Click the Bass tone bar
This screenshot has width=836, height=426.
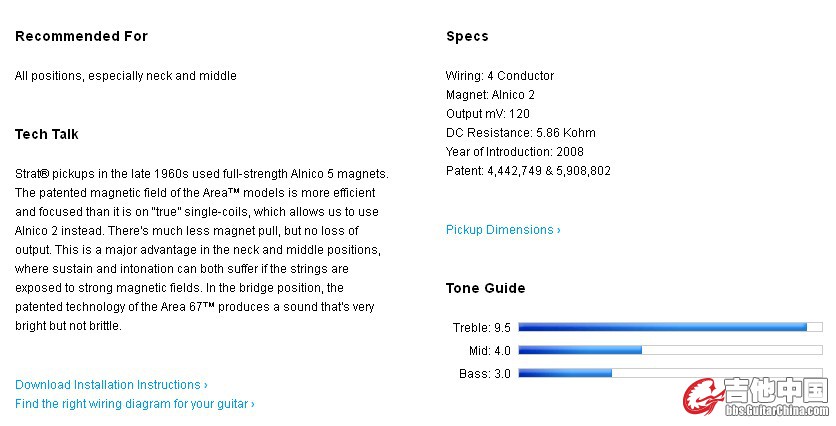click(x=669, y=373)
